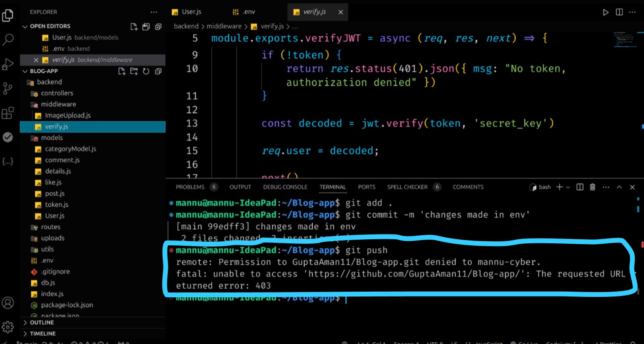644x344 pixels.
Task: Collapse all folders in BLOG-APP explorer
Action: pos(158,71)
